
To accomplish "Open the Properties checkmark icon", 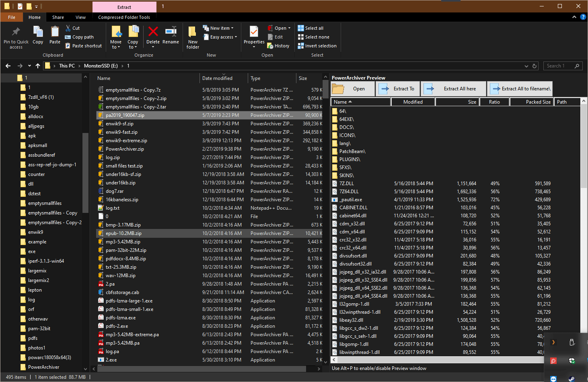I will click(x=254, y=32).
